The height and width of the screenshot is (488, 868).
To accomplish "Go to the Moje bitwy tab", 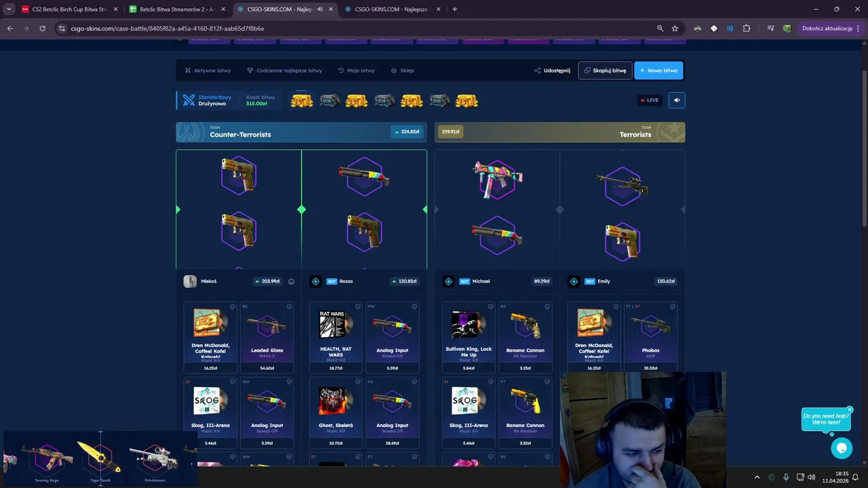I will [356, 70].
